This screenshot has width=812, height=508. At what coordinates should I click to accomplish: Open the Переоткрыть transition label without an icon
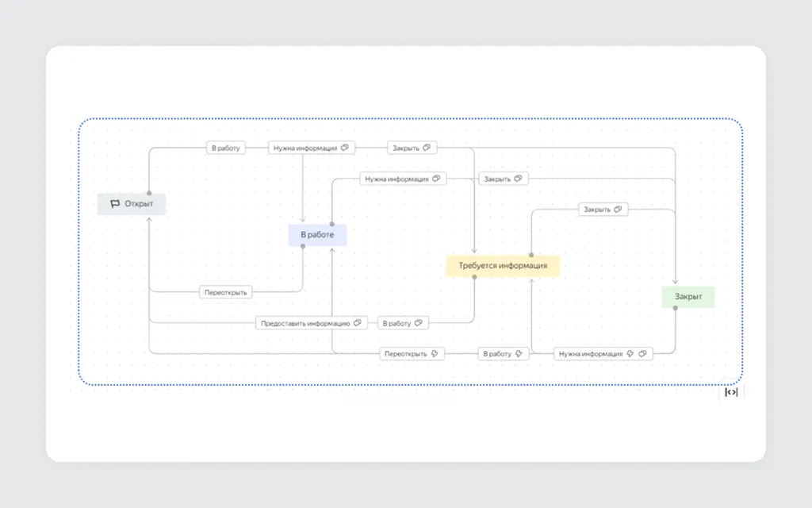click(226, 292)
